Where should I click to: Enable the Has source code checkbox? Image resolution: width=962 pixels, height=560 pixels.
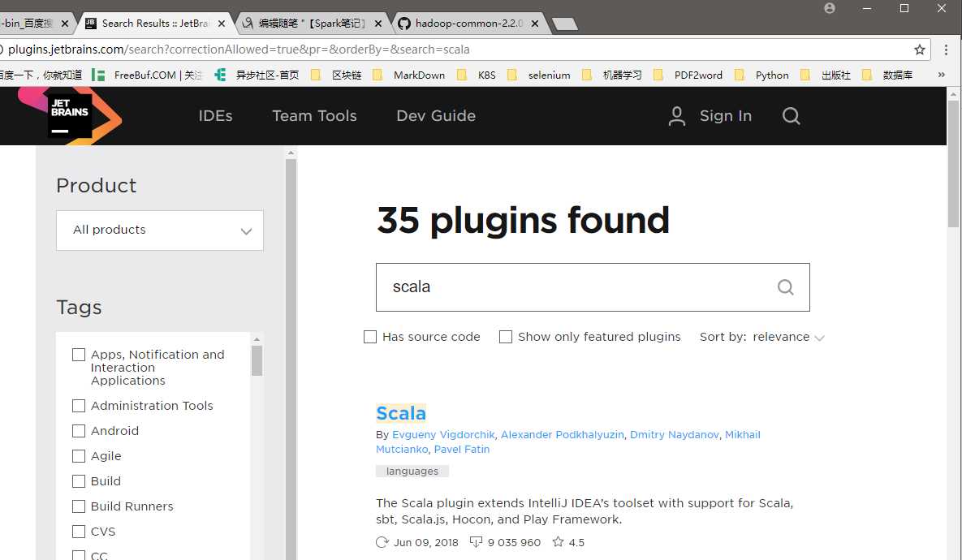click(x=370, y=337)
